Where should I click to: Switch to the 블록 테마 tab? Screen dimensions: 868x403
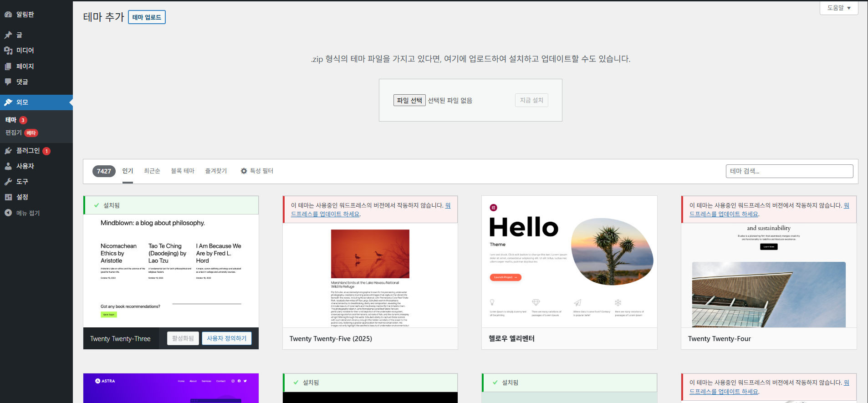[183, 171]
